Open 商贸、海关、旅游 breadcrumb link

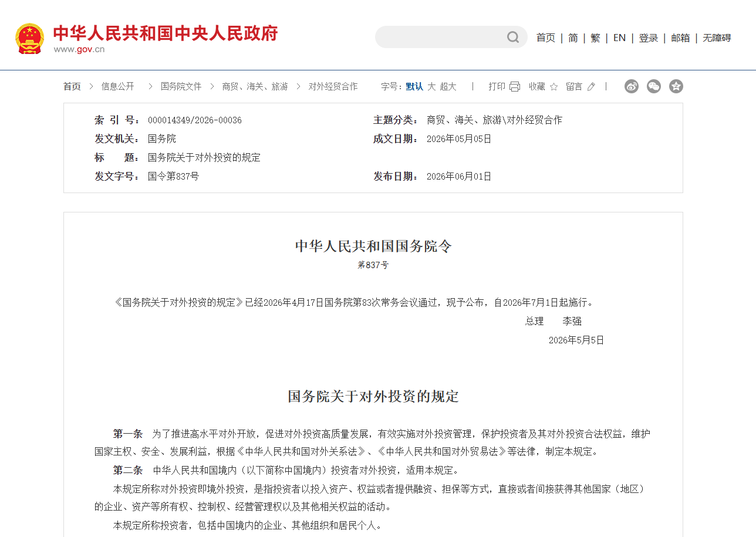pyautogui.click(x=255, y=86)
